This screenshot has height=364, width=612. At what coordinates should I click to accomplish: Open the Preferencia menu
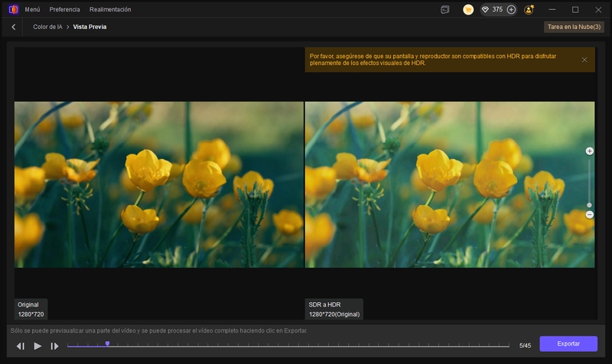click(x=64, y=9)
